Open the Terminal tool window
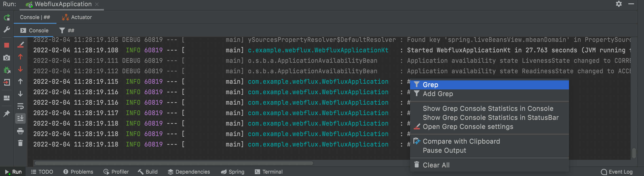 (269, 172)
